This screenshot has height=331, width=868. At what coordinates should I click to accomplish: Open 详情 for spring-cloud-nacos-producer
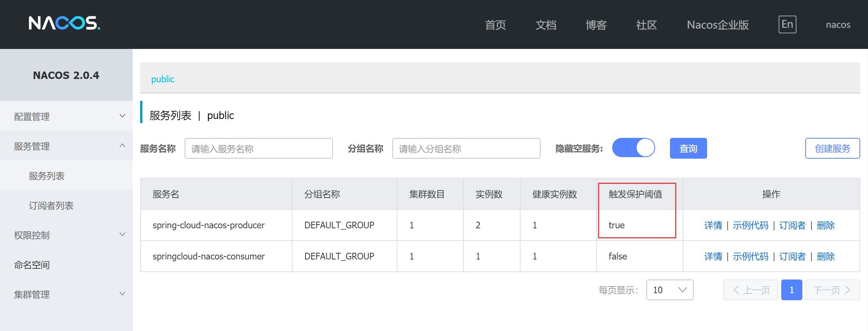click(713, 225)
